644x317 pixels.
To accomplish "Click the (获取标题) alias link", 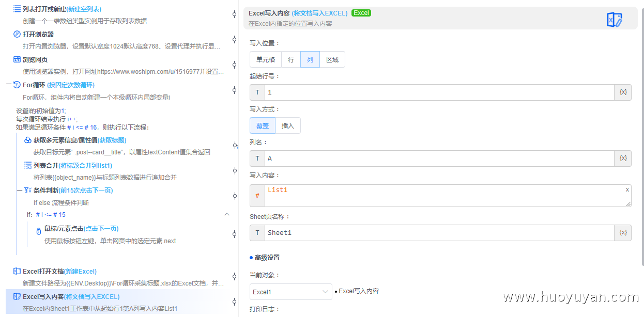I will pyautogui.click(x=112, y=140).
